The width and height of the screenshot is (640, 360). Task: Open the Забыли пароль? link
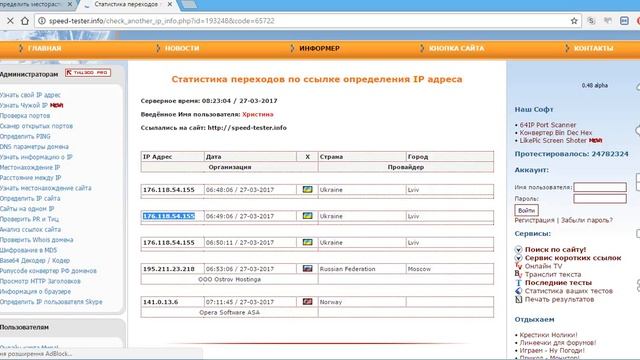pos(587,220)
